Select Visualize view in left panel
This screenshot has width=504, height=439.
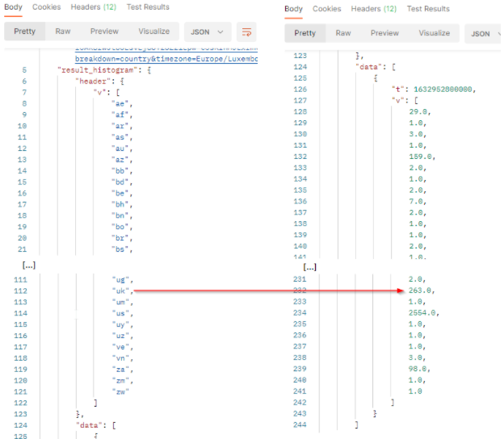(153, 31)
